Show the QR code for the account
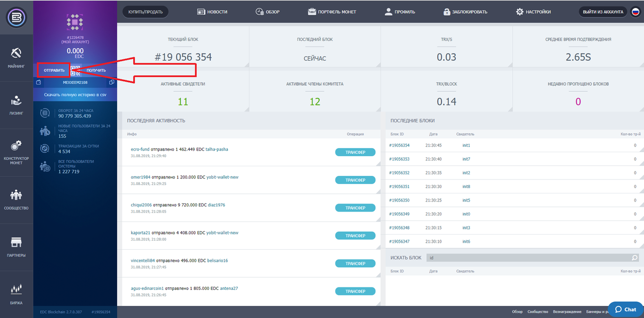Viewport: 644px width, 318px height. [x=75, y=70]
